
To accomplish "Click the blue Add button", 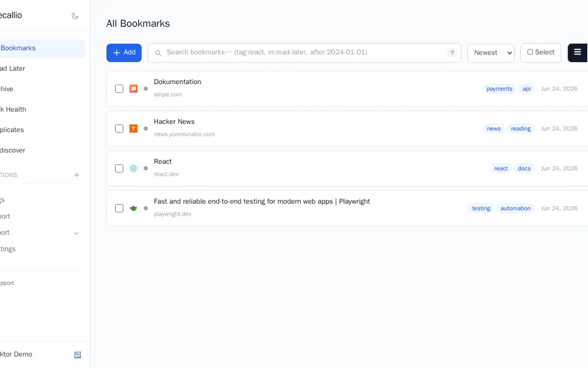I will (124, 52).
